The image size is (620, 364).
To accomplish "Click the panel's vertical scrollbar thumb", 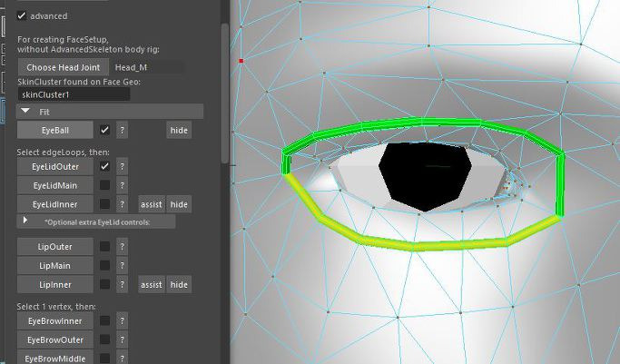I will tap(225, 93).
